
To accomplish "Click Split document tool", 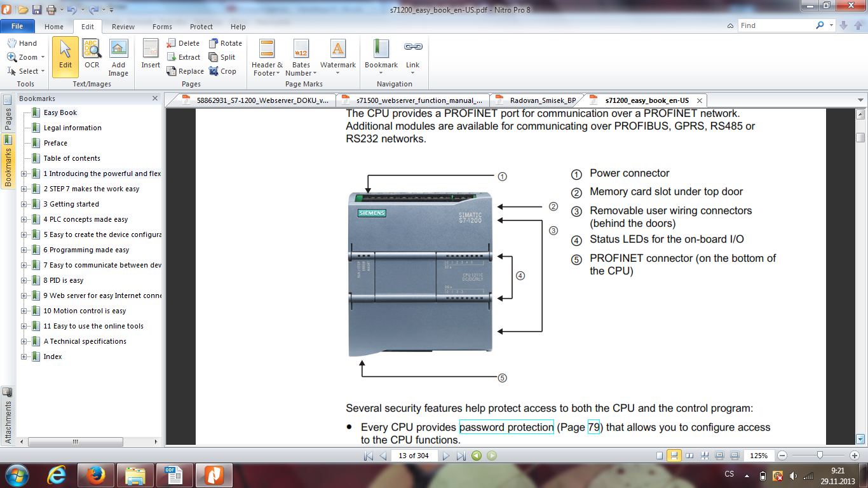I will [222, 57].
